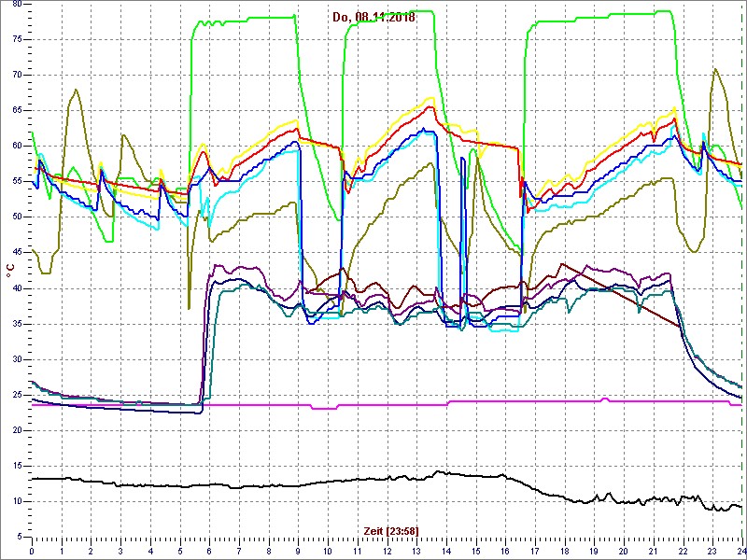Click the 65 tick on the temperature axis
The width and height of the screenshot is (747, 560).
[18, 110]
